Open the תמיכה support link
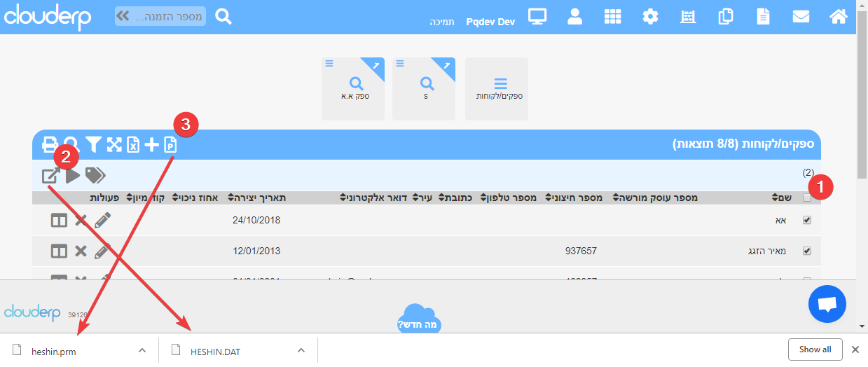 click(442, 22)
